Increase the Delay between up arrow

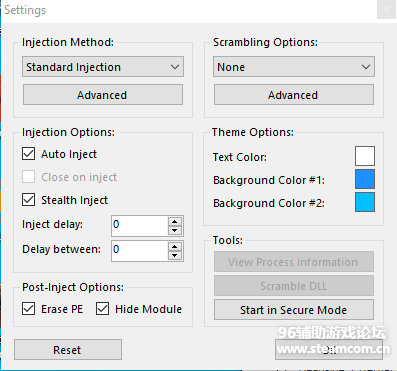pyautogui.click(x=175, y=246)
